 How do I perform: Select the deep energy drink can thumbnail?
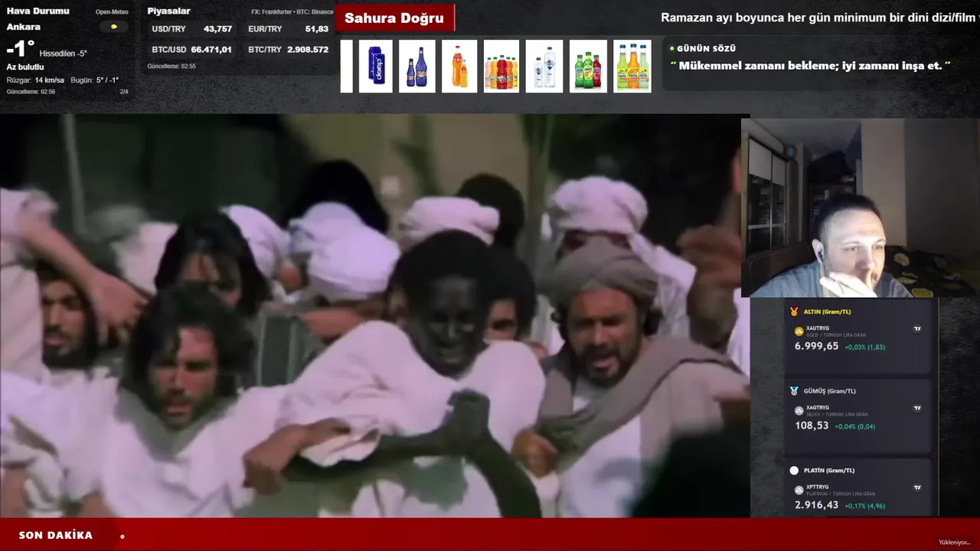(x=376, y=67)
